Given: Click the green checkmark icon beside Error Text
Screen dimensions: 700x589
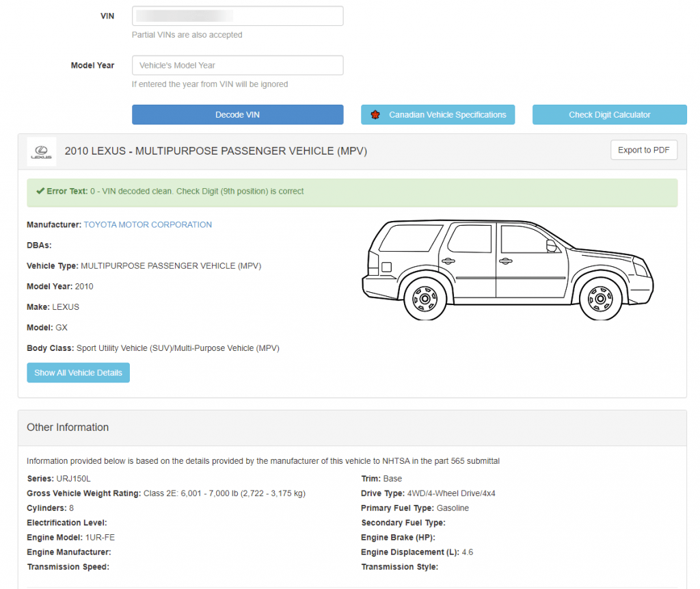Looking at the screenshot, I should 40,192.
